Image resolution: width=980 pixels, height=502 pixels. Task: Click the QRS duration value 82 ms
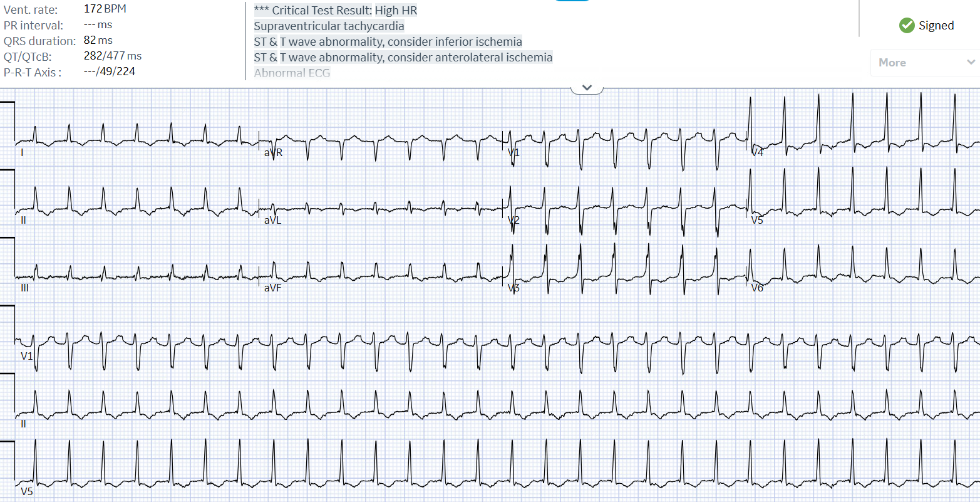(x=98, y=41)
